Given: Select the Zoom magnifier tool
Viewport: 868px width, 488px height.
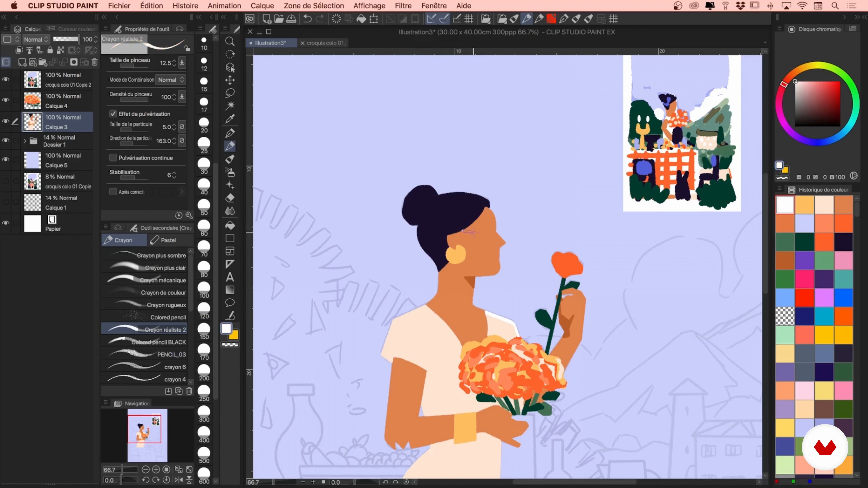Looking at the screenshot, I should tap(230, 41).
